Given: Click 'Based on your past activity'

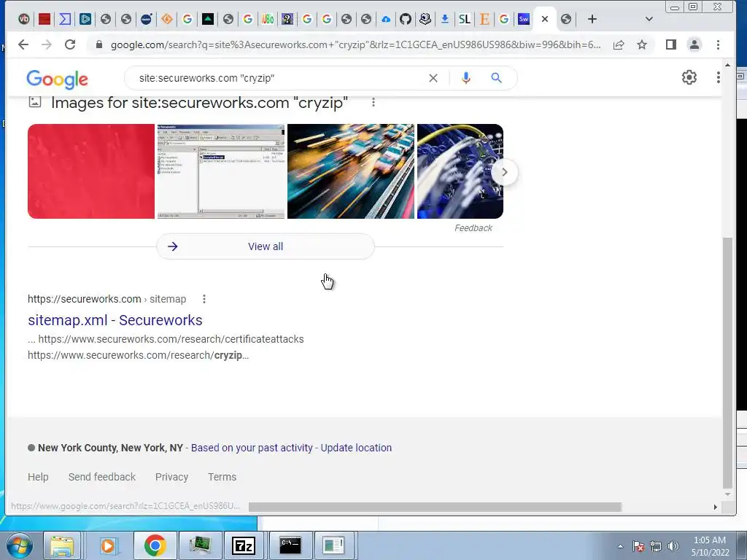Looking at the screenshot, I should 252,448.
